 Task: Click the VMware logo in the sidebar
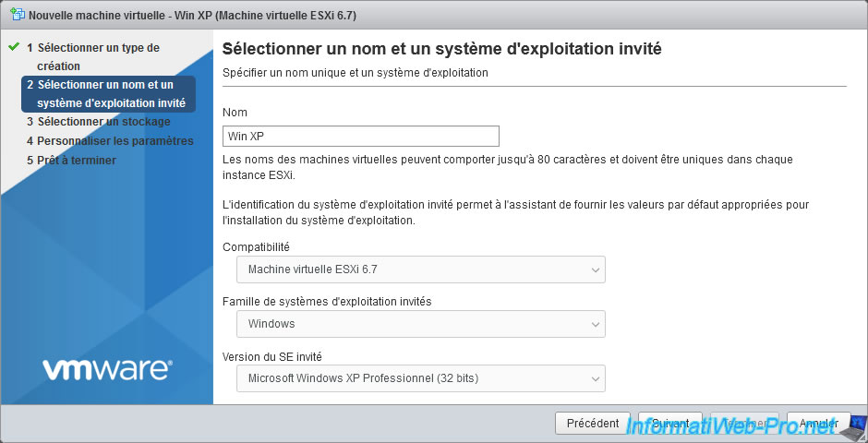click(107, 369)
